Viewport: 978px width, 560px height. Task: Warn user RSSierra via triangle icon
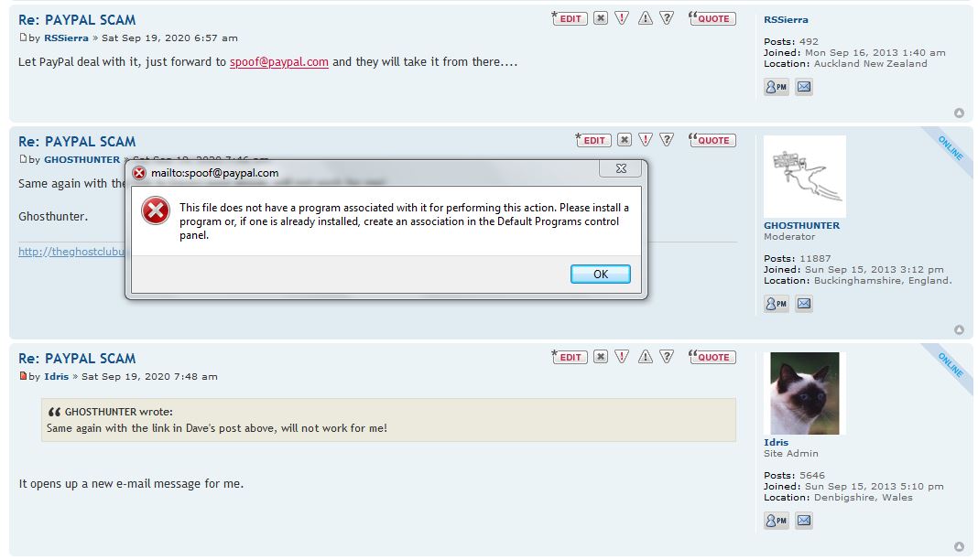coord(645,18)
